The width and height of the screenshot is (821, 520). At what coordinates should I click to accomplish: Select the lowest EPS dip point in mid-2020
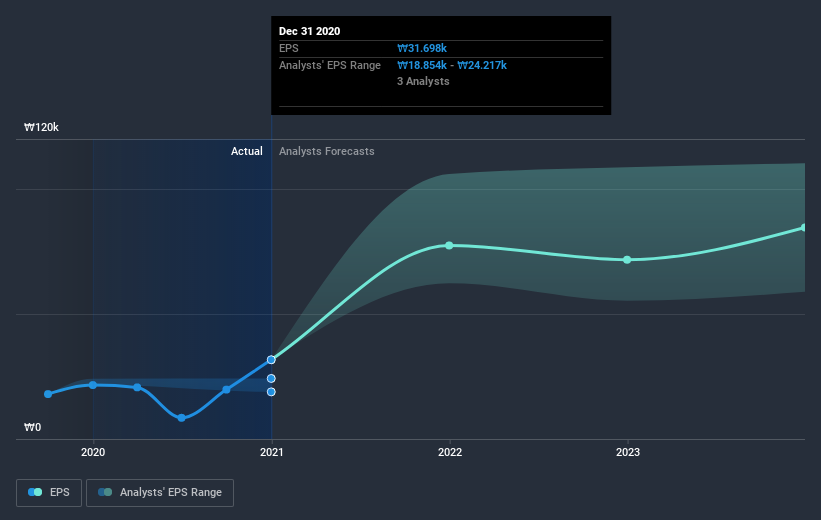pos(181,418)
